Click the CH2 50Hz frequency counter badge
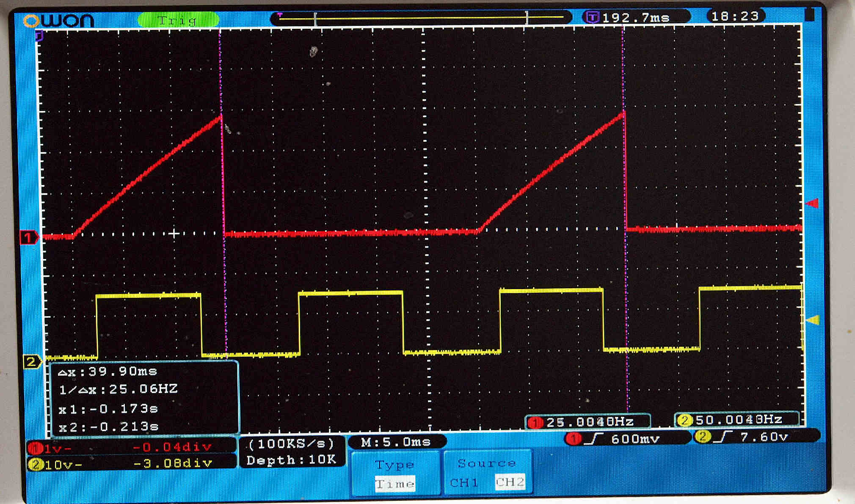This screenshot has height=504, width=855. (x=736, y=419)
